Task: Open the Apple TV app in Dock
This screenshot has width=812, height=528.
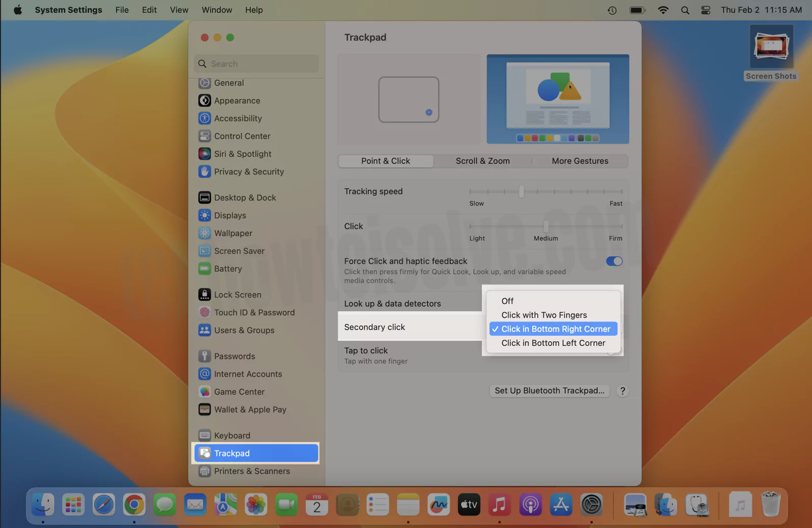Action: [x=469, y=505]
